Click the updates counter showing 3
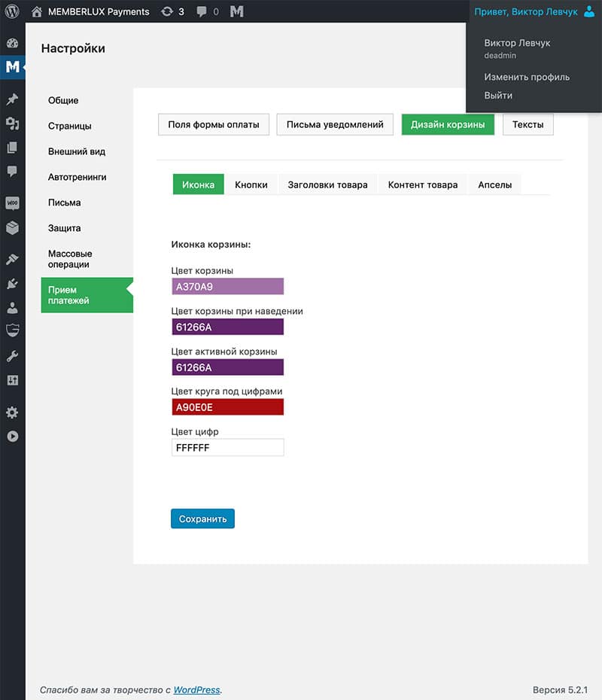Screen dimensions: 602x700 (x=173, y=11)
